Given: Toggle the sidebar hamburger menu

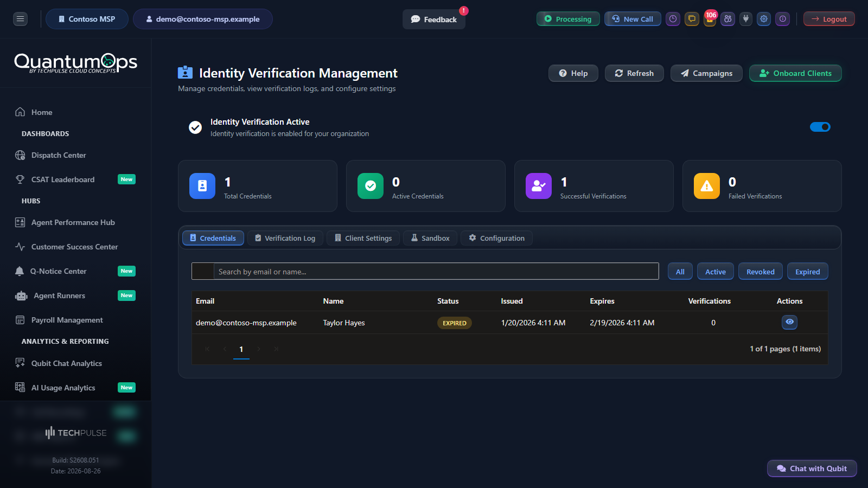Looking at the screenshot, I should point(21,19).
